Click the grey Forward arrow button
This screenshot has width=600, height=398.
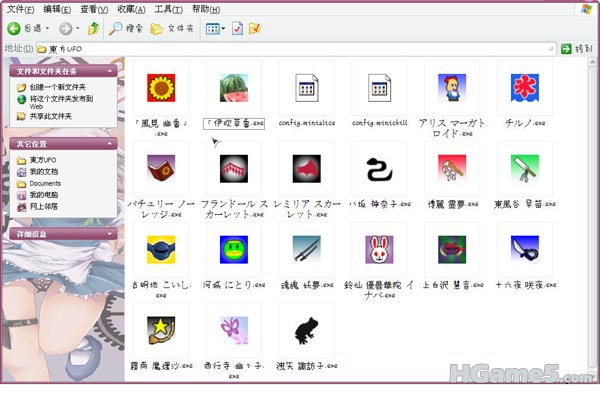coord(65,28)
